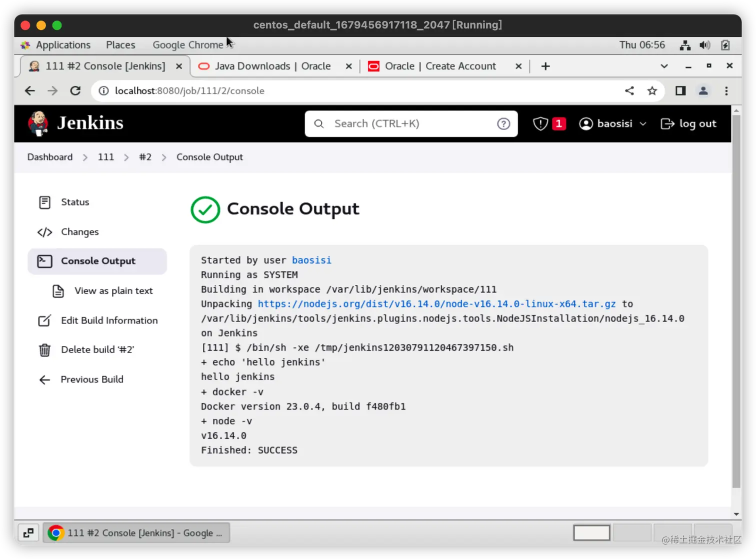
Task: Click the 111 job breadcrumb
Action: click(106, 157)
